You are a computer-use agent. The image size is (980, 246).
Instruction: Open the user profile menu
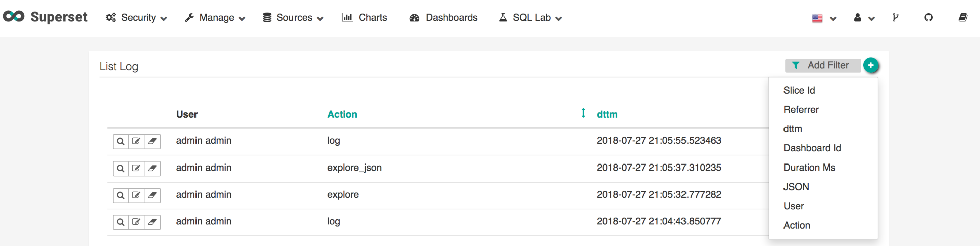pos(864,18)
